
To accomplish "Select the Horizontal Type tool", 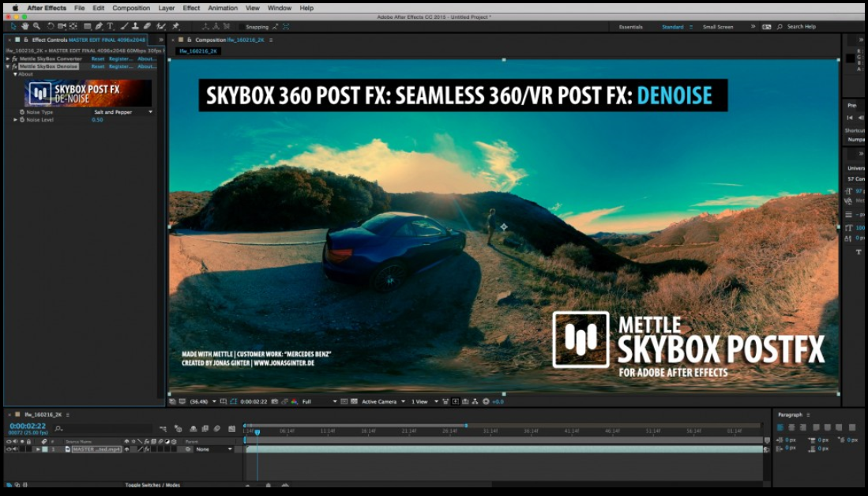I will point(110,27).
